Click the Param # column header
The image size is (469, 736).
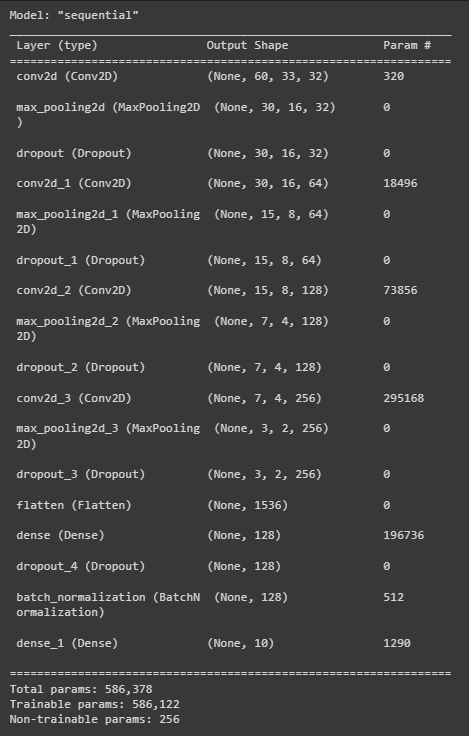(407, 46)
